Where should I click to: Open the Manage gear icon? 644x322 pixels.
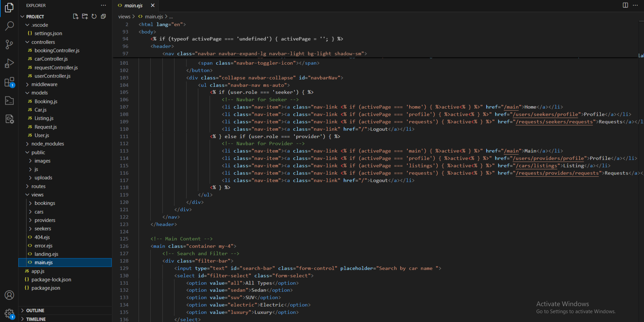coord(9,314)
